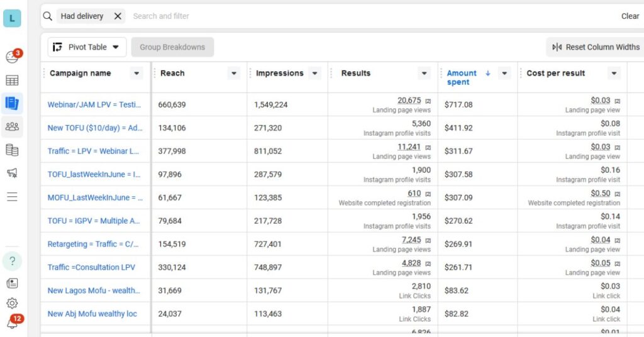
Task: Select the reach value 660,639
Action: pyautogui.click(x=172, y=104)
